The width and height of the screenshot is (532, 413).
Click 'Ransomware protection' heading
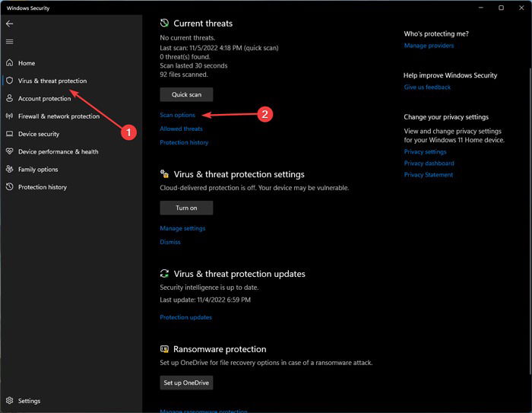(220, 349)
